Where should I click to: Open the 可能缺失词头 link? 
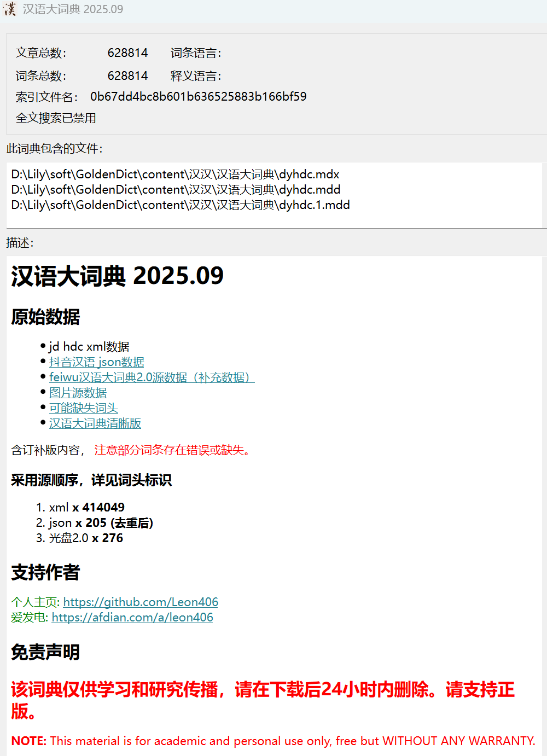pyautogui.click(x=83, y=408)
